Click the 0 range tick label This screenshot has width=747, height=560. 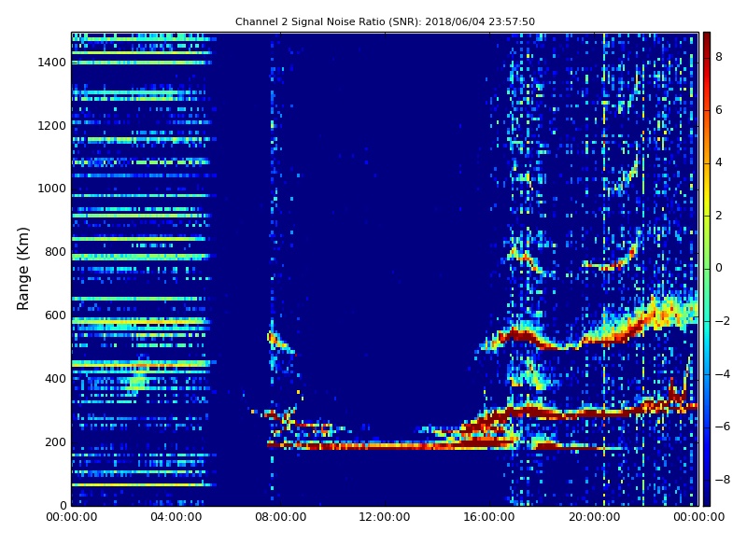click(63, 505)
